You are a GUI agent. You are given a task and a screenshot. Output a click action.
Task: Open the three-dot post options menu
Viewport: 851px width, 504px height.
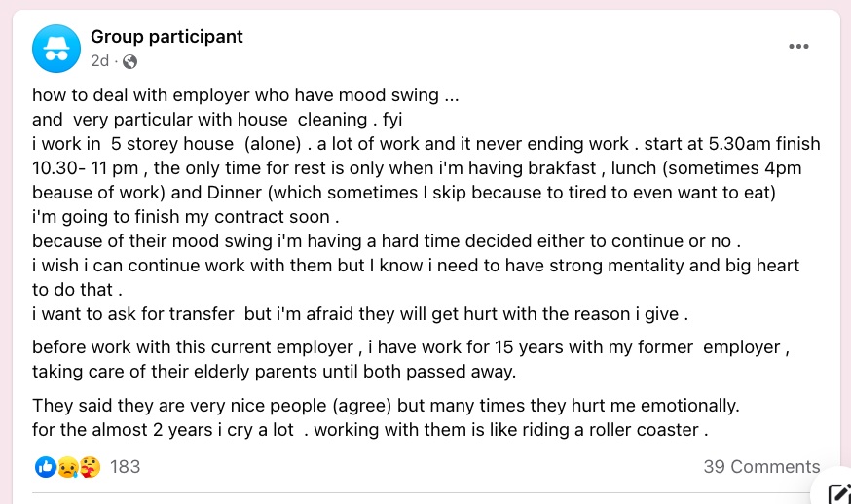[798, 46]
